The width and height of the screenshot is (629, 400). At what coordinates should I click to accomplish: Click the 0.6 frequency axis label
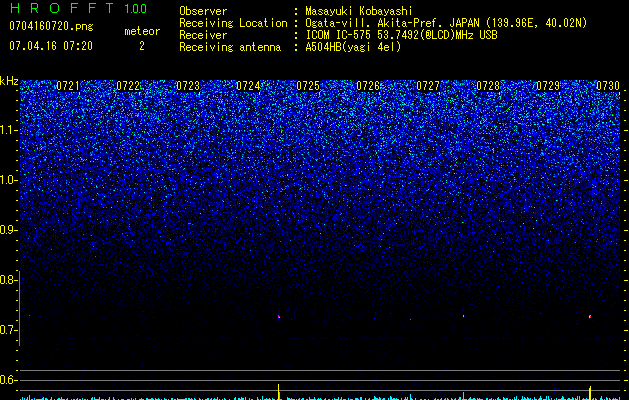pyautogui.click(x=8, y=380)
